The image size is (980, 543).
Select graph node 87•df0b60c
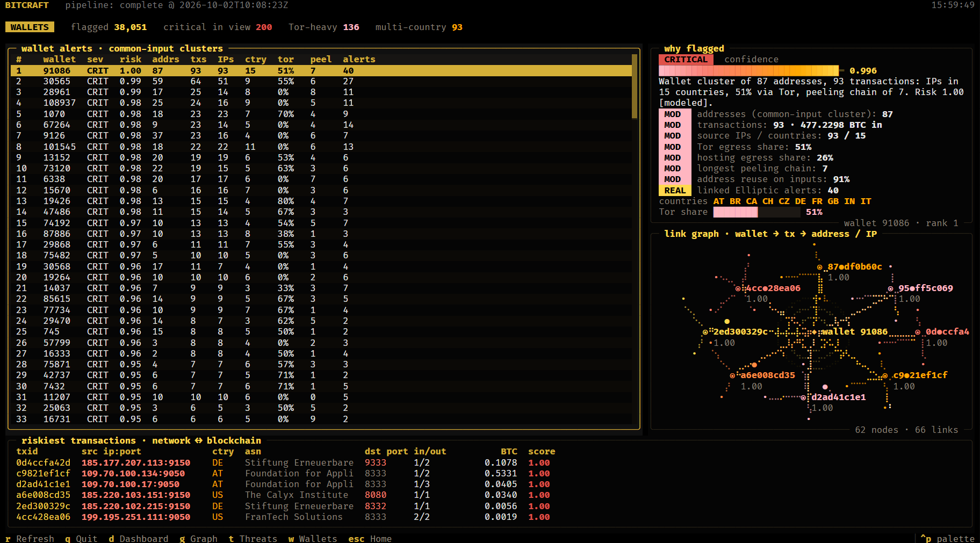850,266
